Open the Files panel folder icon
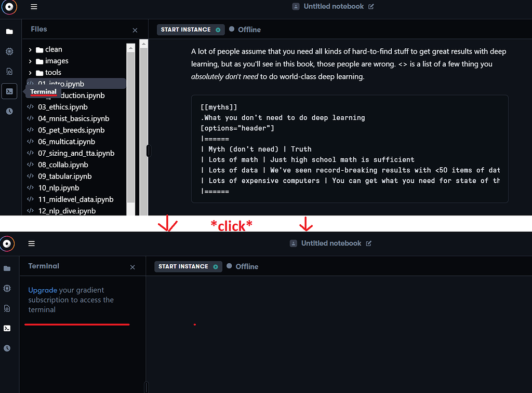The height and width of the screenshot is (393, 532). [9, 32]
